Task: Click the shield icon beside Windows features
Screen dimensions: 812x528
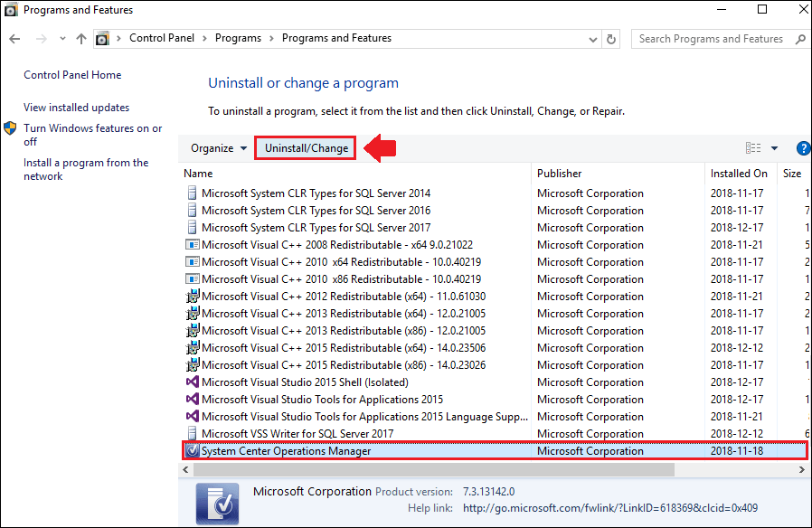Action: coord(10,128)
